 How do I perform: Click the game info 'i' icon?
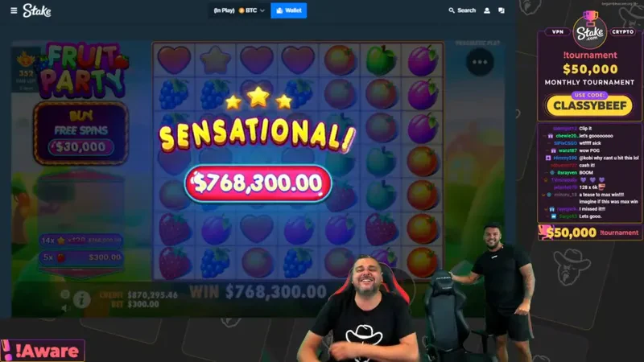82,299
